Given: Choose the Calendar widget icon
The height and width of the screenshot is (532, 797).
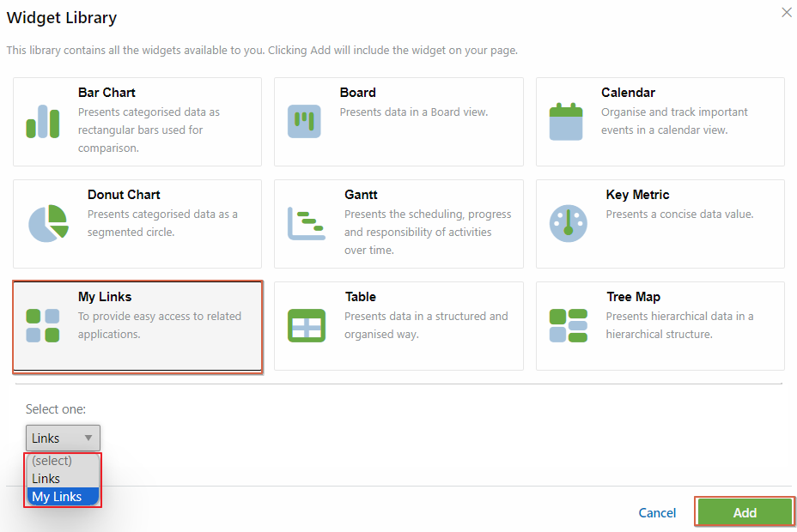Looking at the screenshot, I should click(x=566, y=121).
